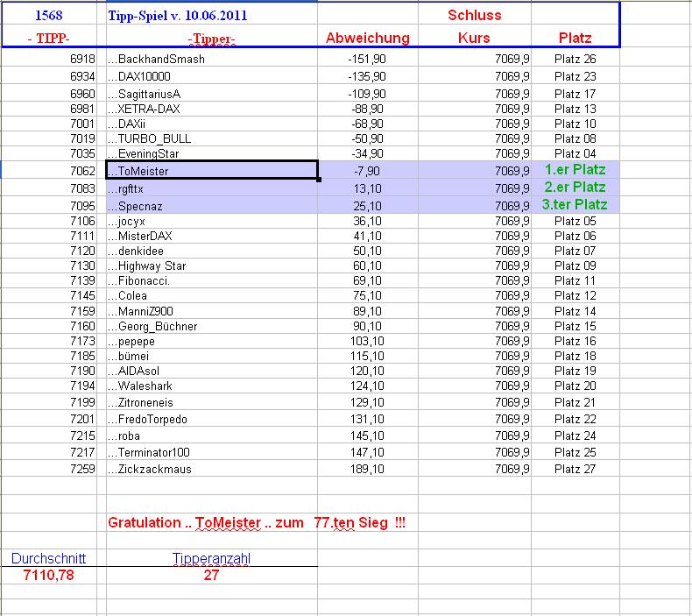Select the ToMeister cell
Image resolution: width=692 pixels, height=616 pixels.
[212, 171]
